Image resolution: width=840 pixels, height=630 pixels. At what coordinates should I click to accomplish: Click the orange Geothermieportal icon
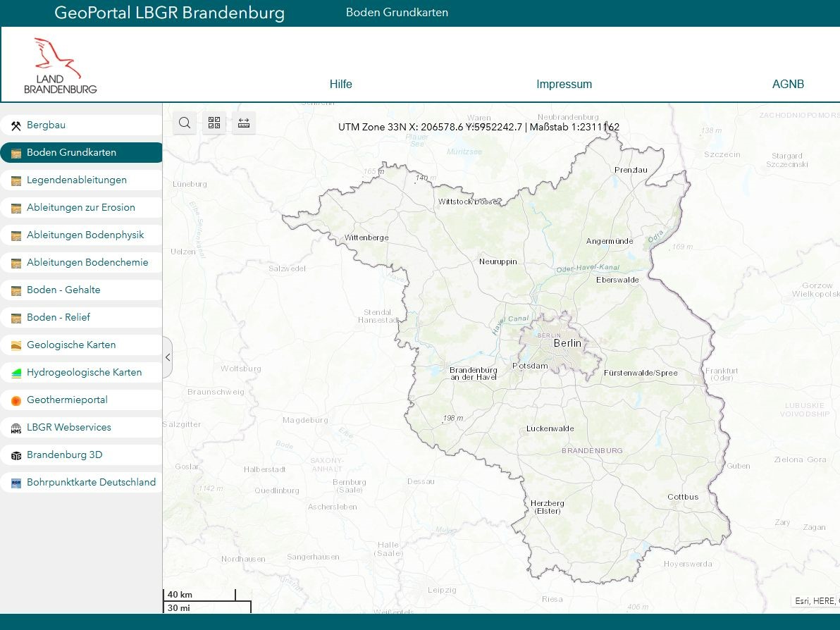tap(16, 401)
